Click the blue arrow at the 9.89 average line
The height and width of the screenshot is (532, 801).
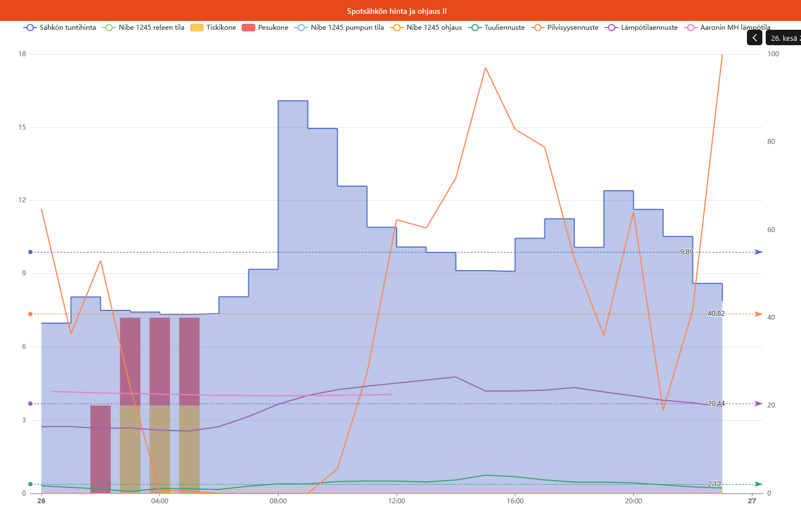tap(759, 252)
